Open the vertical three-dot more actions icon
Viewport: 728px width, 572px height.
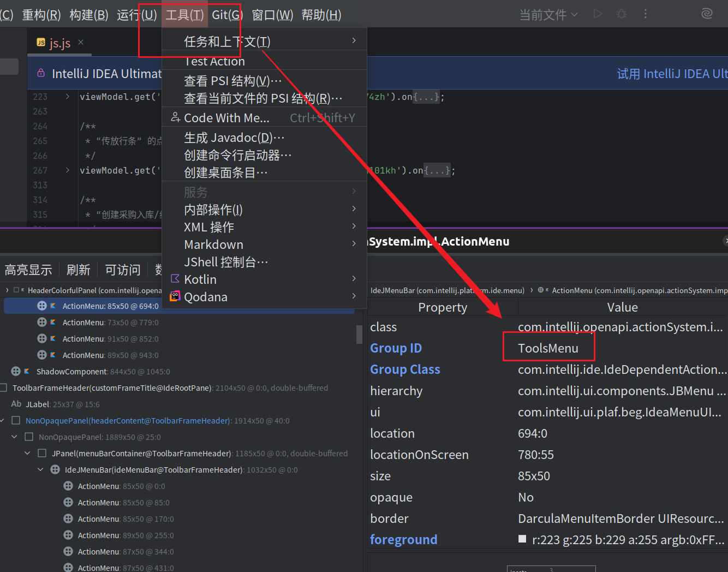pyautogui.click(x=646, y=14)
